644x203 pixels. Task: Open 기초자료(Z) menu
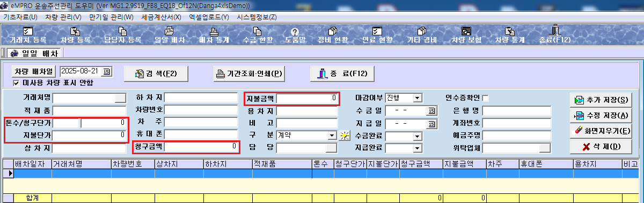click(21, 17)
